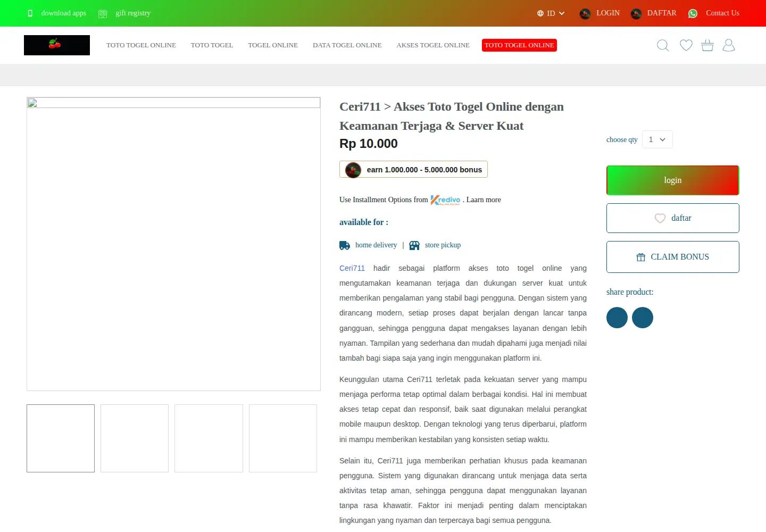Click the home delivery truck icon
Image resolution: width=766 pixels, height=532 pixels.
345,245
